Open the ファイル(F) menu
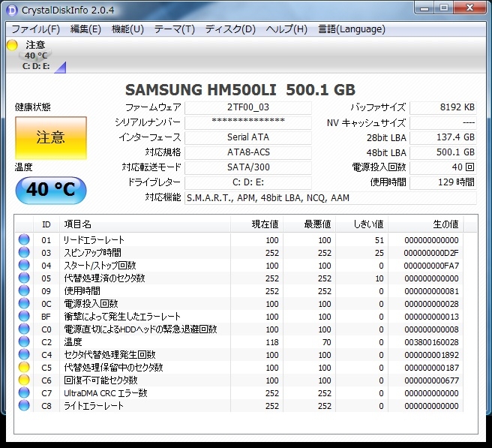 [35, 29]
